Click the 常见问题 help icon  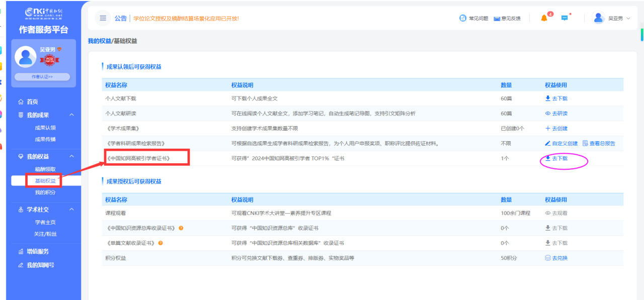(x=463, y=18)
